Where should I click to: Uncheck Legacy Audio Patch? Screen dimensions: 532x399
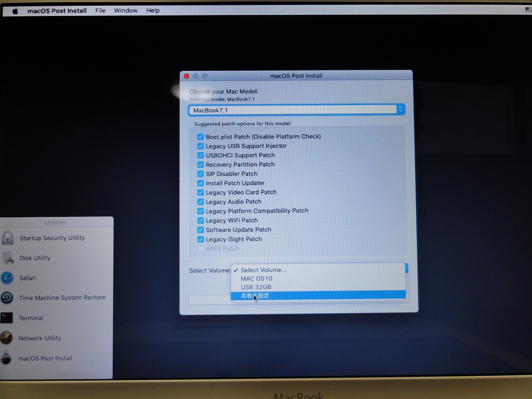pos(200,202)
